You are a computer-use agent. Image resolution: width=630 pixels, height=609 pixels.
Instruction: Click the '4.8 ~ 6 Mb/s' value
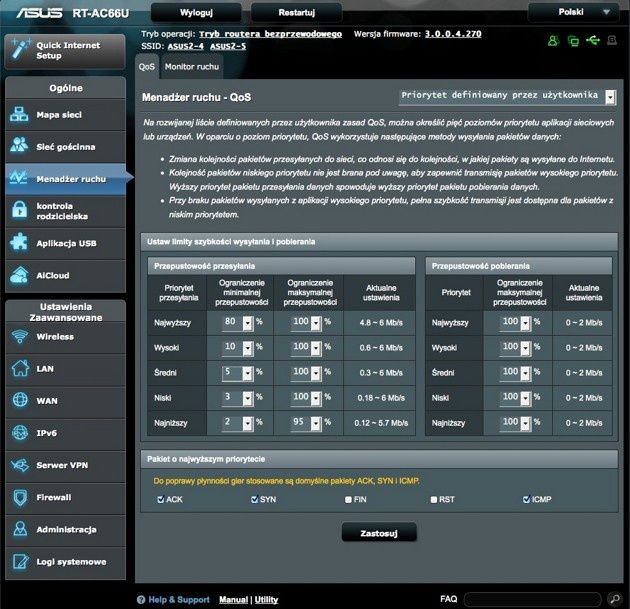click(381, 323)
